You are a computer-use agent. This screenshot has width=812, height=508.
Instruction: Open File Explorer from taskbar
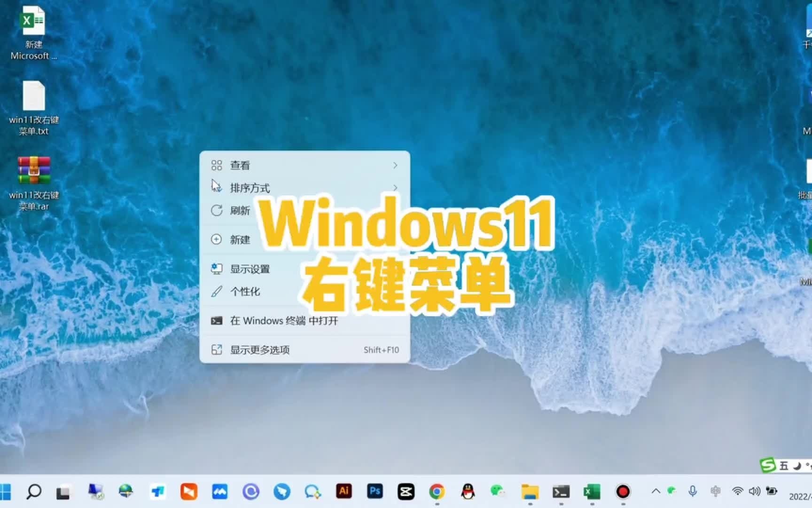pos(530,492)
